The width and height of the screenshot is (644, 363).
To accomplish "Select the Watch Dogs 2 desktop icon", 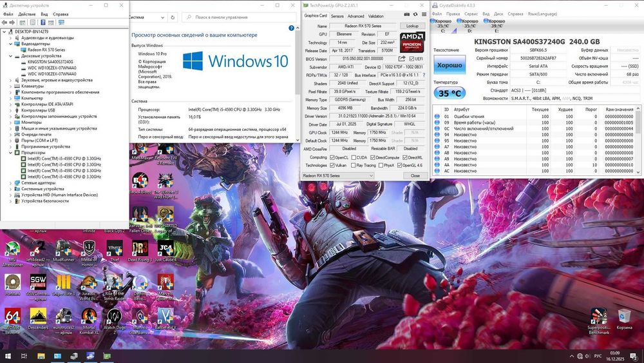I will click(115, 320).
